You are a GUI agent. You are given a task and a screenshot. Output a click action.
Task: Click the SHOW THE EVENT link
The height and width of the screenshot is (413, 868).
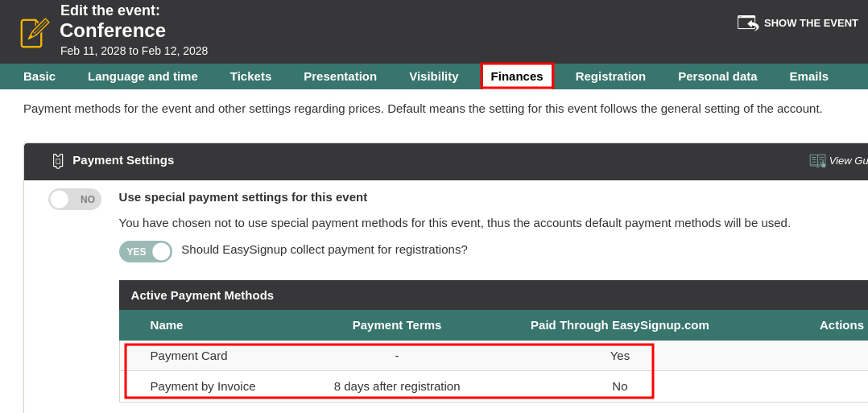click(810, 23)
